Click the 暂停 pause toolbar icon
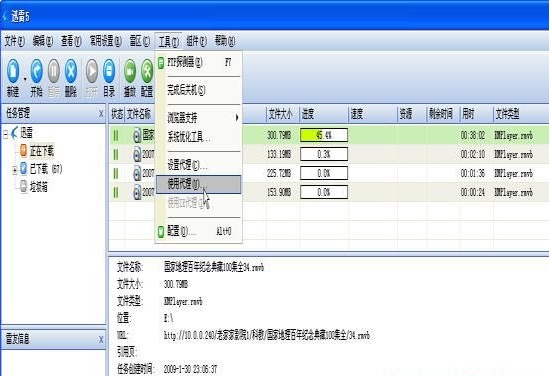Viewport: 552px width, 376px height. pyautogui.click(x=54, y=70)
